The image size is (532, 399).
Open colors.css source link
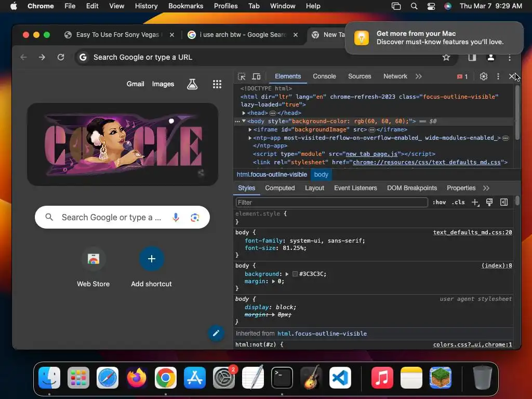click(472, 345)
